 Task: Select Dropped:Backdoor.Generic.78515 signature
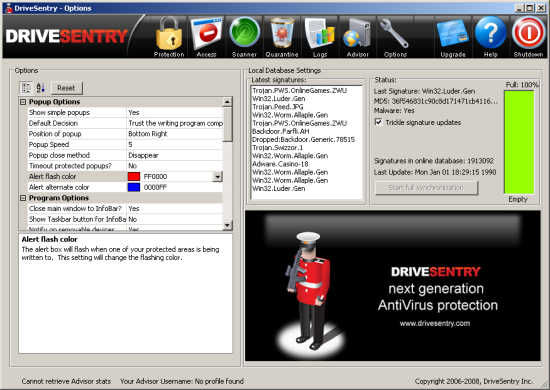[303, 139]
